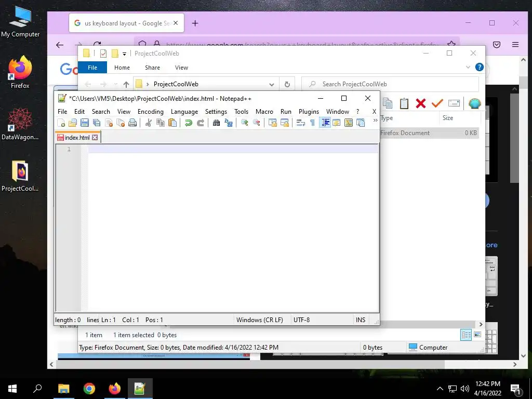Refresh the ProjectCoolWeb folder view

point(287,85)
